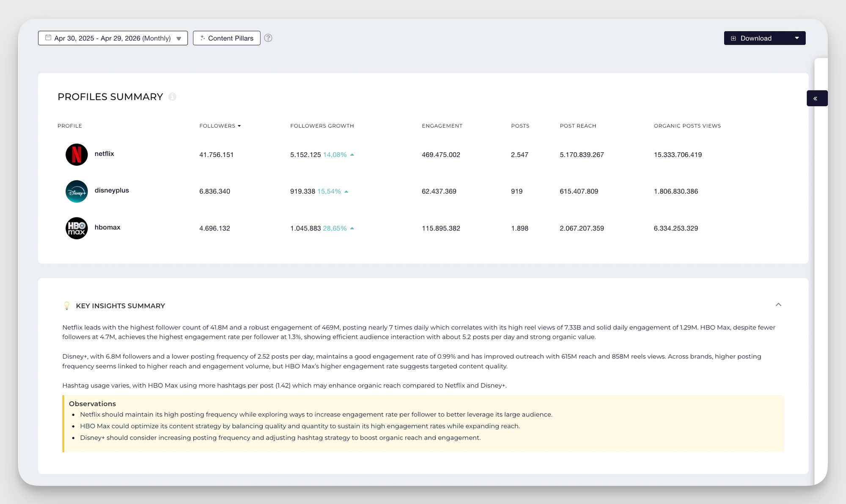Screen dimensions: 846x504
Task: Click the Followers Growth column header
Action: coord(322,126)
